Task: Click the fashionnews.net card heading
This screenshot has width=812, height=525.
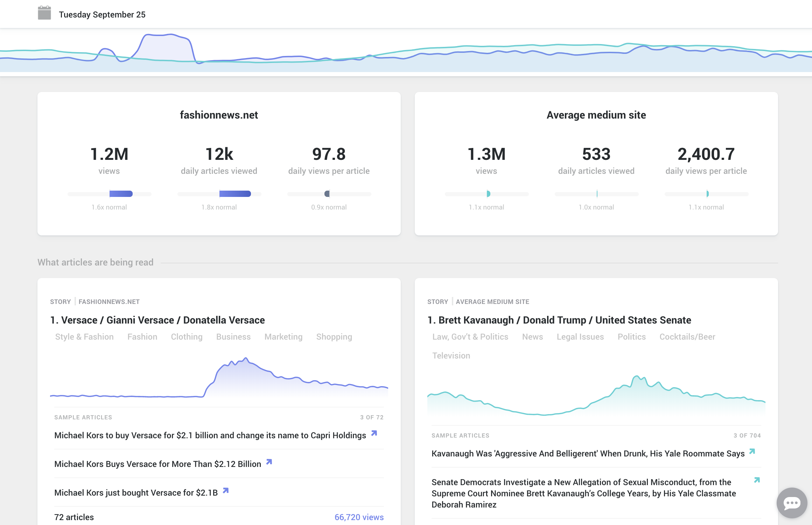Action: 219,115
